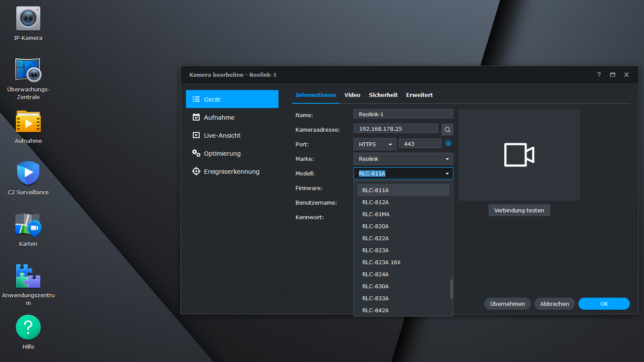Click the Name input field

[x=403, y=114]
